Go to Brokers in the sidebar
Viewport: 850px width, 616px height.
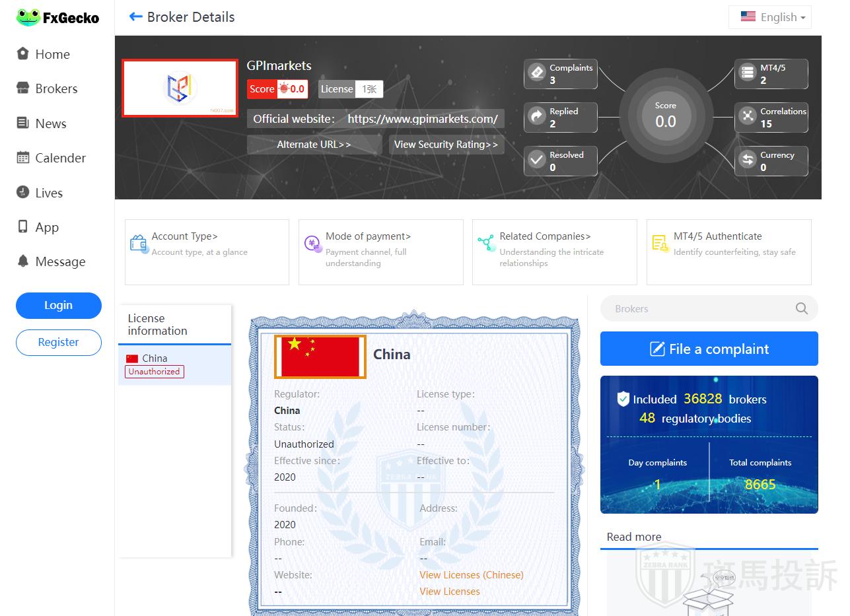coord(56,88)
